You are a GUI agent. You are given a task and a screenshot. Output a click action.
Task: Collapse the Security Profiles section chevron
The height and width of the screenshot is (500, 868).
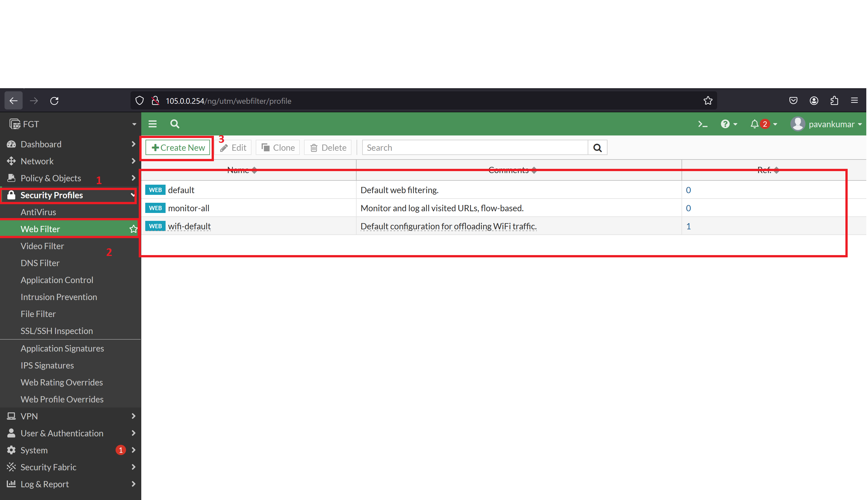(x=133, y=195)
